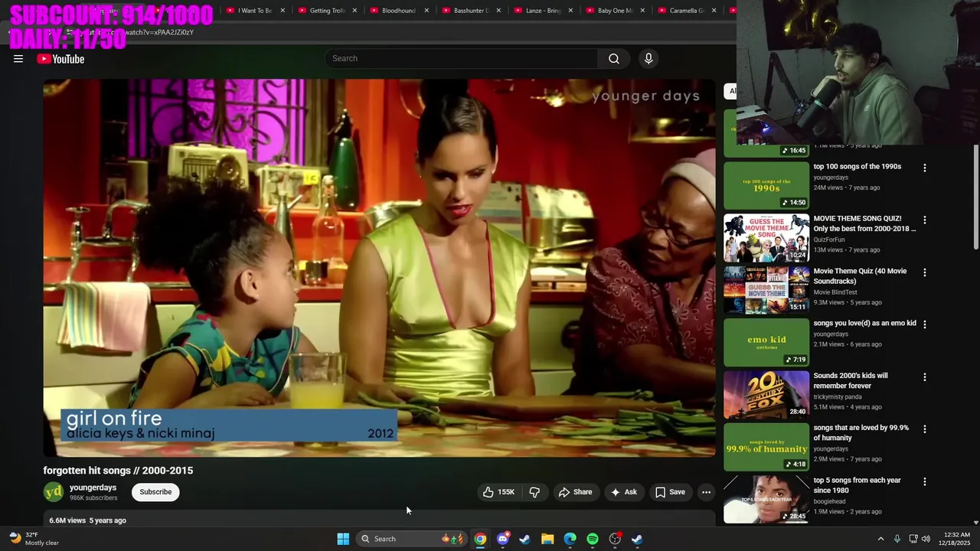Close the Basshunter tab
Viewport: 980px width, 551px height.
(498, 11)
